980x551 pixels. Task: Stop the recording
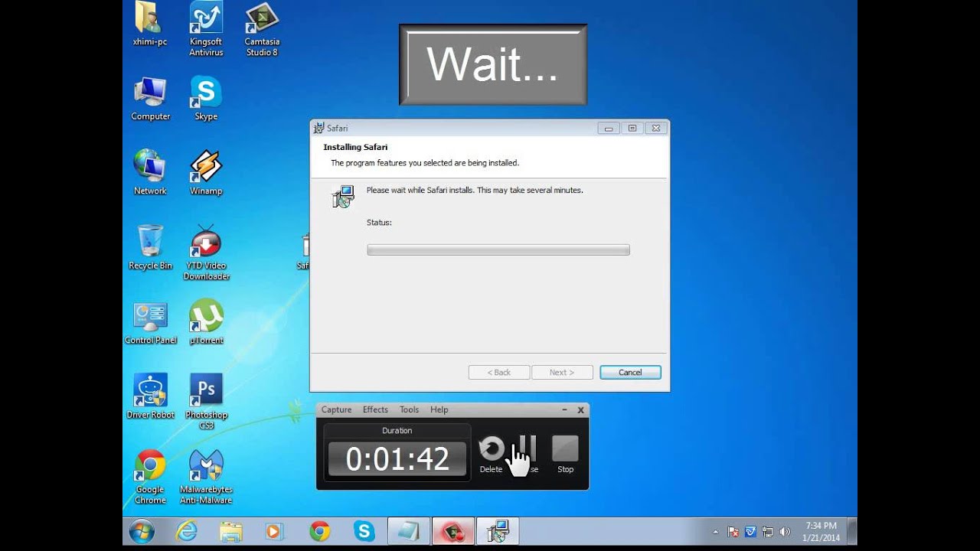(565, 454)
